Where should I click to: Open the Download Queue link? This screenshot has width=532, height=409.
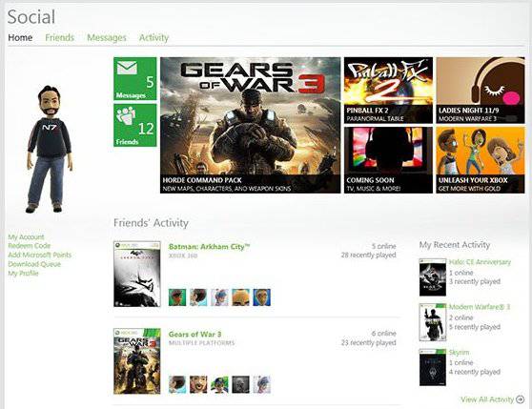[x=34, y=264]
